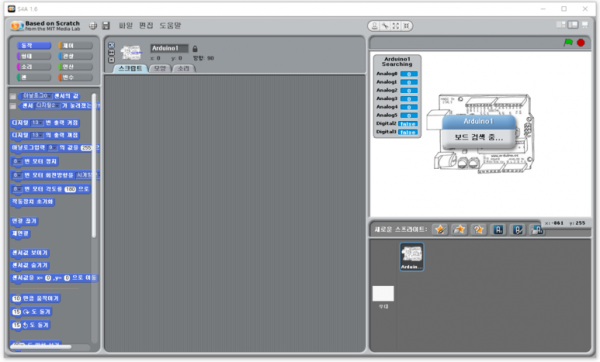This screenshot has height=362, width=600.
Task: Open the pin 9 dropdown in analog output block
Action: click(x=52, y=148)
